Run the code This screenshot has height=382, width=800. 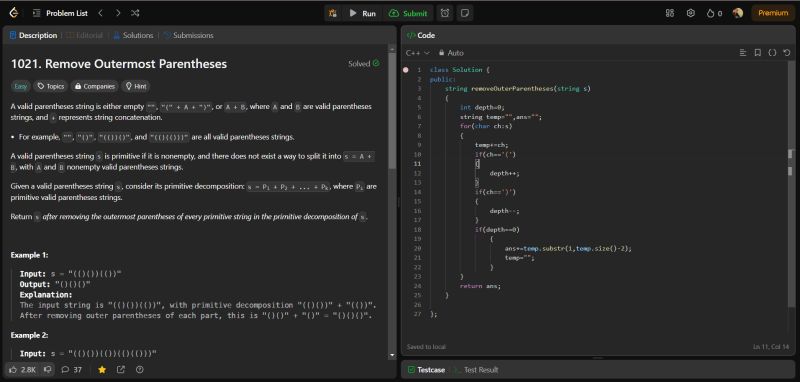pyautogui.click(x=362, y=13)
